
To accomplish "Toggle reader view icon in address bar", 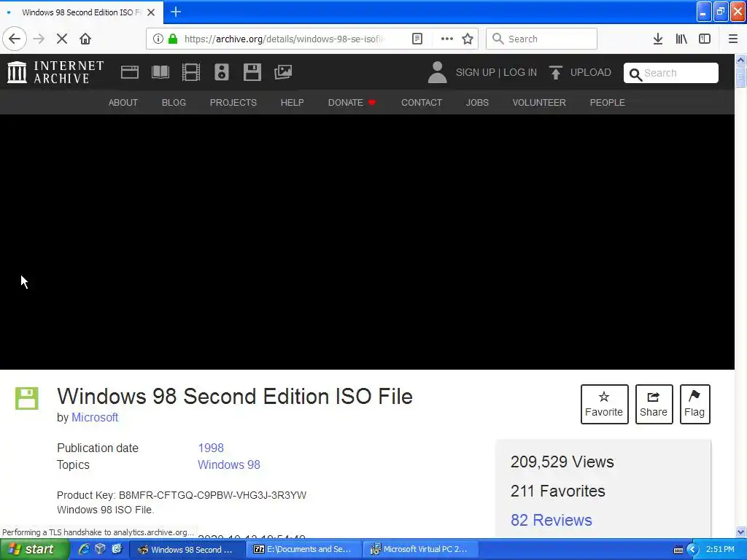I will click(x=417, y=39).
